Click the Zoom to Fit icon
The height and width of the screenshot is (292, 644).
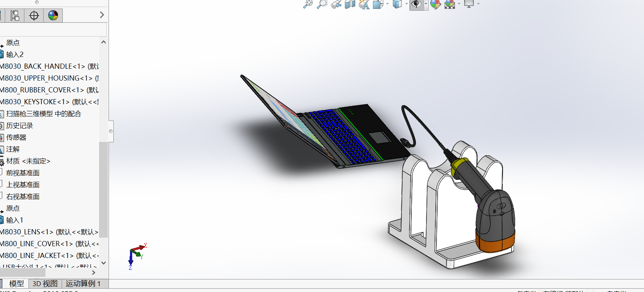tap(308, 4)
